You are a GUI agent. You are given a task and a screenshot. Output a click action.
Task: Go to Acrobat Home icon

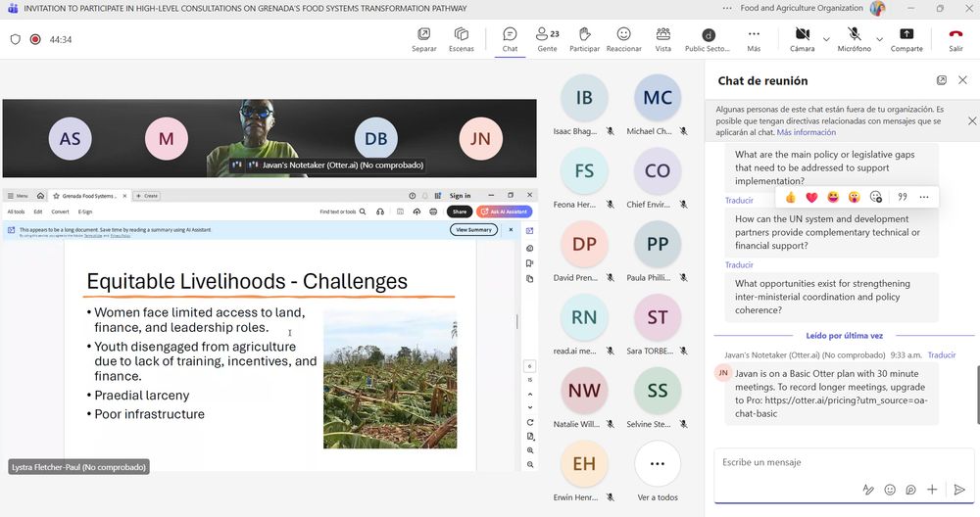click(40, 196)
